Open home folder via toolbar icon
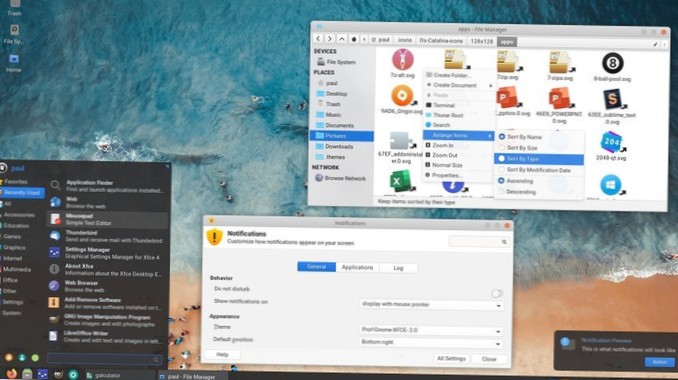The width and height of the screenshot is (678, 380). pos(354,39)
